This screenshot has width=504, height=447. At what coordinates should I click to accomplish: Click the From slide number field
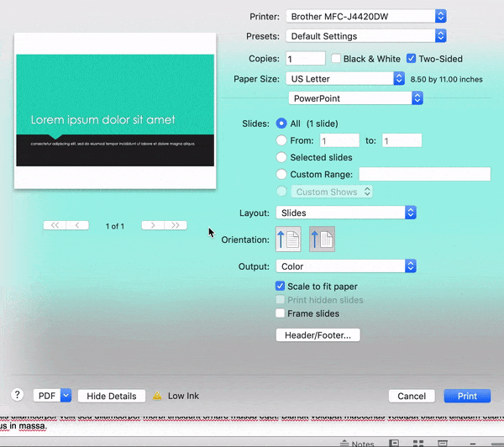point(339,140)
